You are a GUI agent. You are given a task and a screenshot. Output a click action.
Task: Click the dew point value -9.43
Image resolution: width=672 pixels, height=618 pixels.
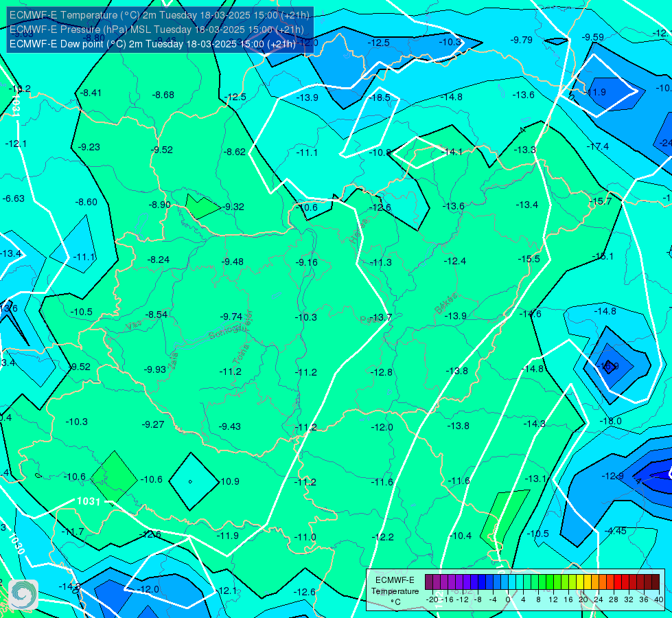(230, 426)
